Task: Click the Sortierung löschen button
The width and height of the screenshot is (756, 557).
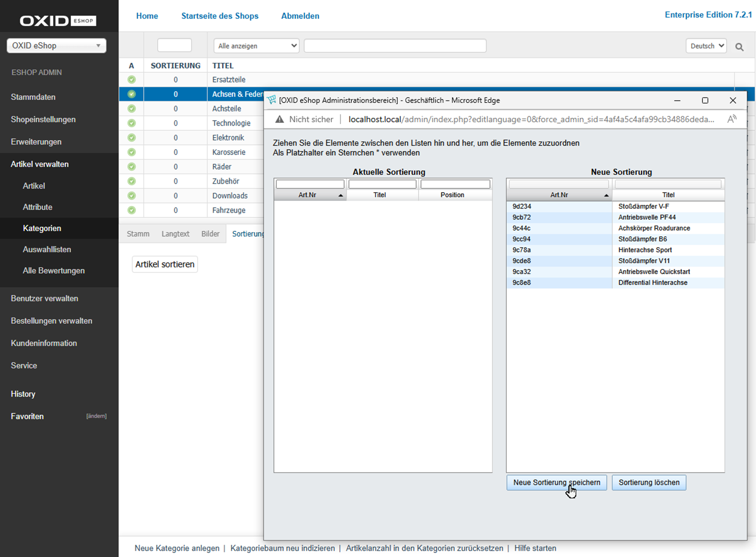Action: pyautogui.click(x=648, y=482)
